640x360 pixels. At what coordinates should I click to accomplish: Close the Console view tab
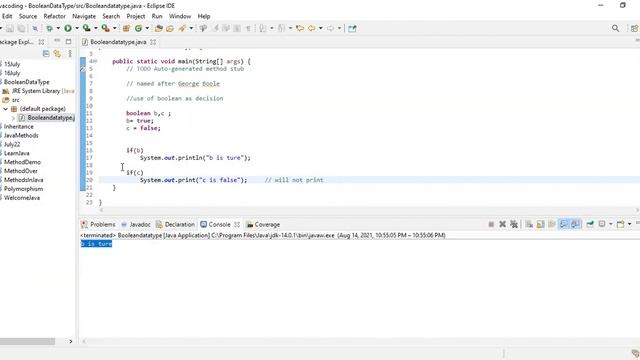(237, 224)
